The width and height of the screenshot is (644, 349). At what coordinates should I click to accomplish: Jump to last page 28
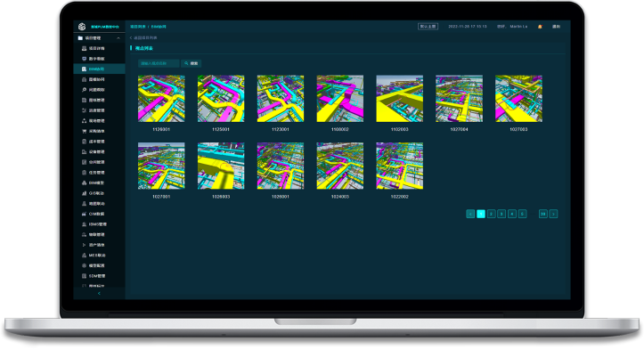click(543, 214)
